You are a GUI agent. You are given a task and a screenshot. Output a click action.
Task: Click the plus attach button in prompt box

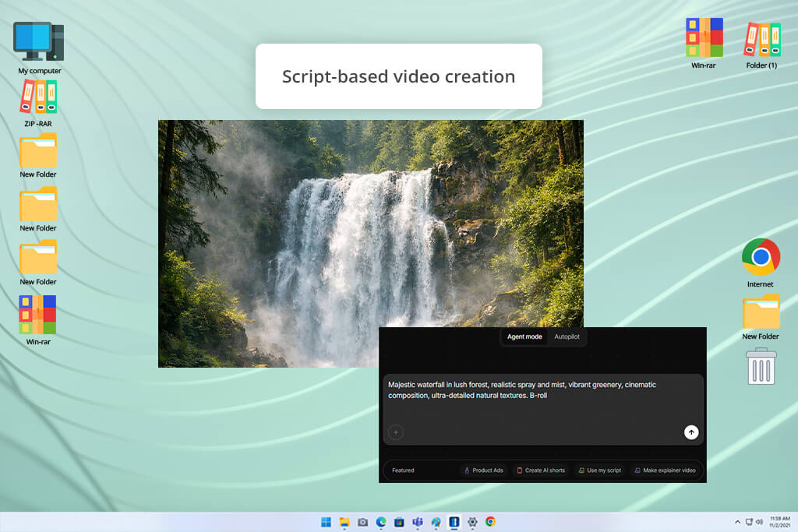(x=395, y=432)
